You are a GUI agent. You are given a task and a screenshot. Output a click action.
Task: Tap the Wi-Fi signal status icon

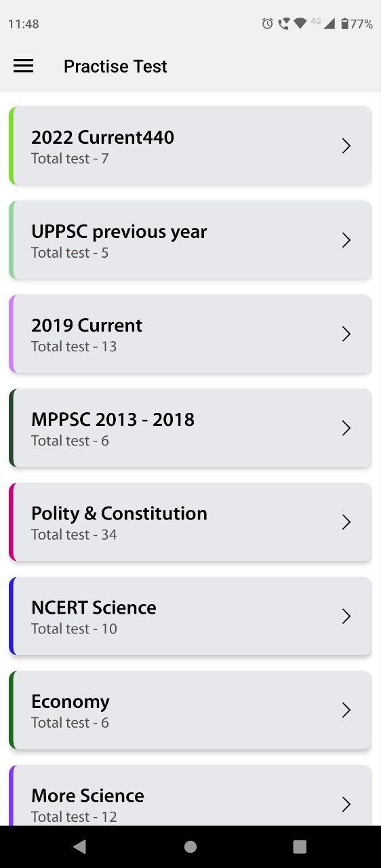click(300, 24)
